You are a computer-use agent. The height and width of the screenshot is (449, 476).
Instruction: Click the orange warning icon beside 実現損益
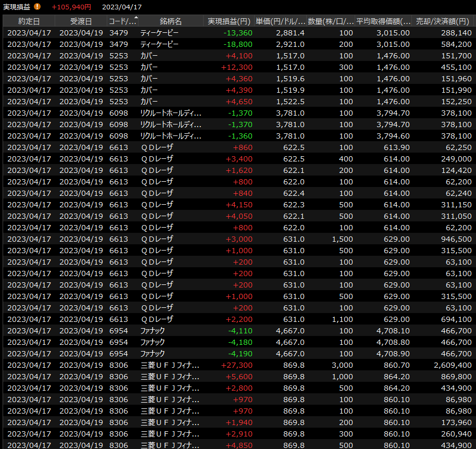[x=37, y=7]
